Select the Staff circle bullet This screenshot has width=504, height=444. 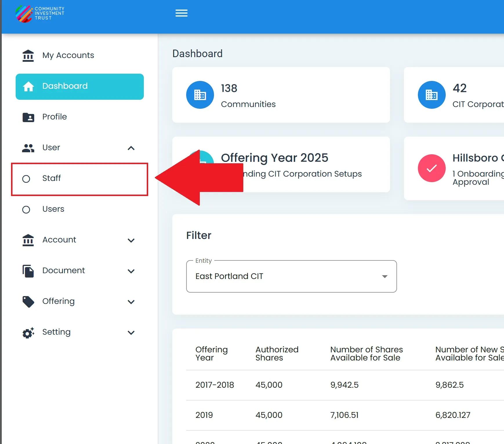(26, 179)
